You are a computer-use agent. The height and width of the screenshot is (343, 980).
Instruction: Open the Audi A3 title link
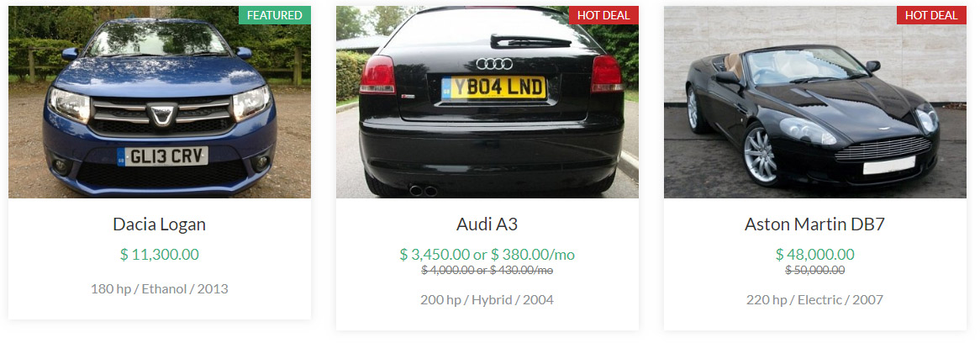[x=487, y=224]
